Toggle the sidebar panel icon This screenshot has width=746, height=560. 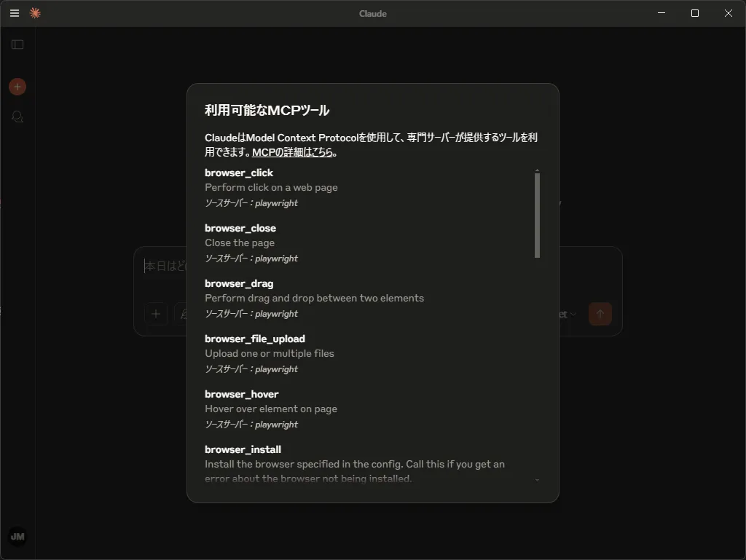17,44
